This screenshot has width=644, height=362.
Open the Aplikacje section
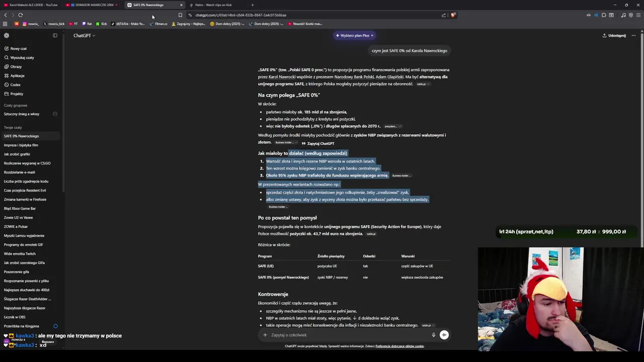click(x=30, y=76)
